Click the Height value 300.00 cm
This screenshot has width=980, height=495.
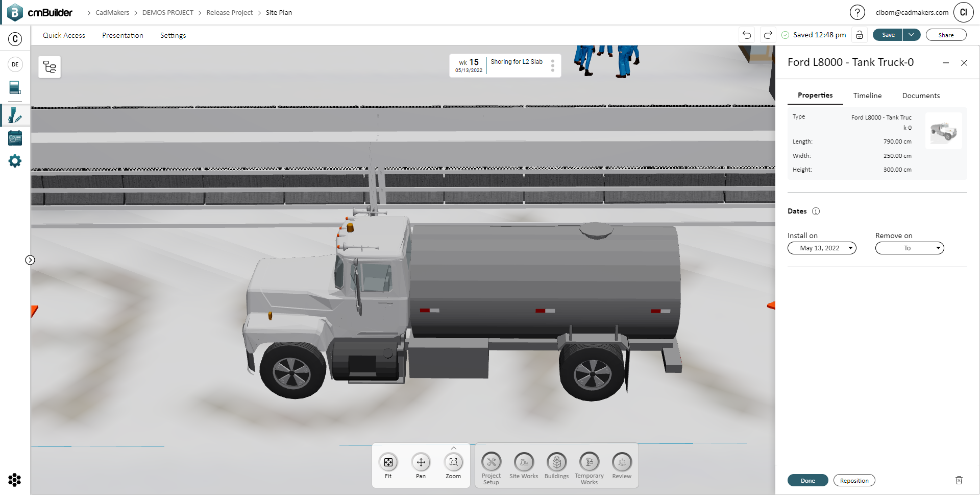[x=897, y=170]
